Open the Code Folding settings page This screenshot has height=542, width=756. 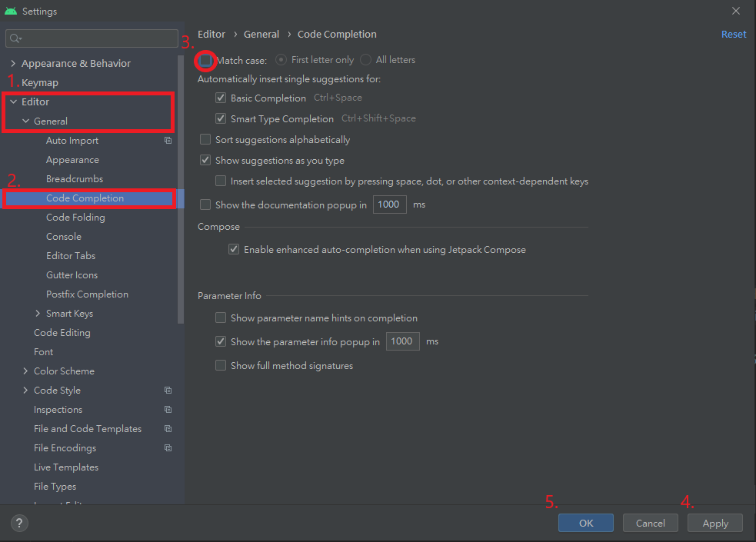coord(75,218)
